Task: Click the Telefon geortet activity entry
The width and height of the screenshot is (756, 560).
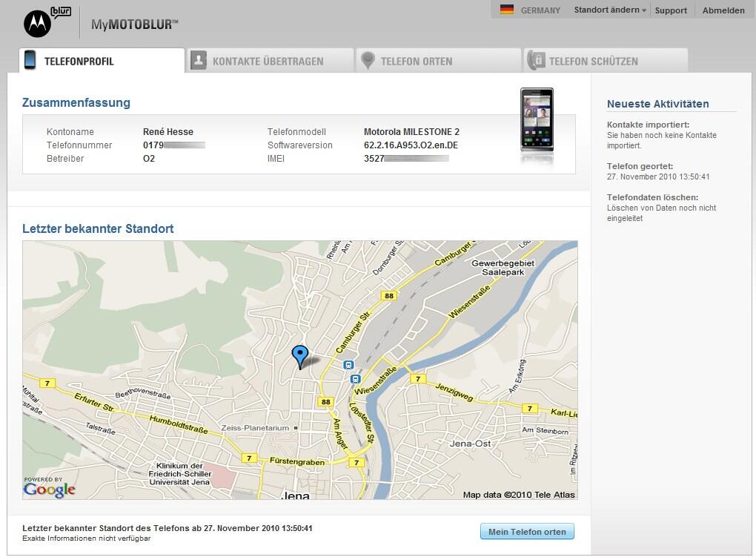Action: point(658,171)
